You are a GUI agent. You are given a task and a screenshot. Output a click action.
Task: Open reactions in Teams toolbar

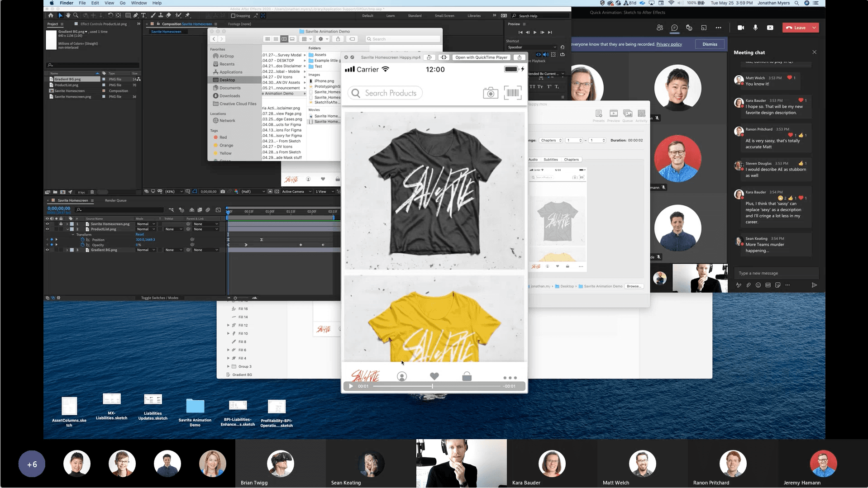pos(689,28)
